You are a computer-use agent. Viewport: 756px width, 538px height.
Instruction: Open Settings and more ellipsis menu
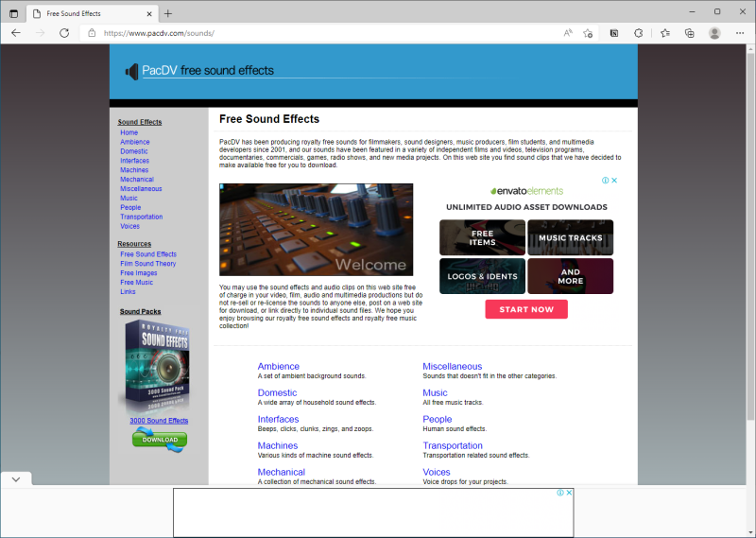click(x=740, y=33)
